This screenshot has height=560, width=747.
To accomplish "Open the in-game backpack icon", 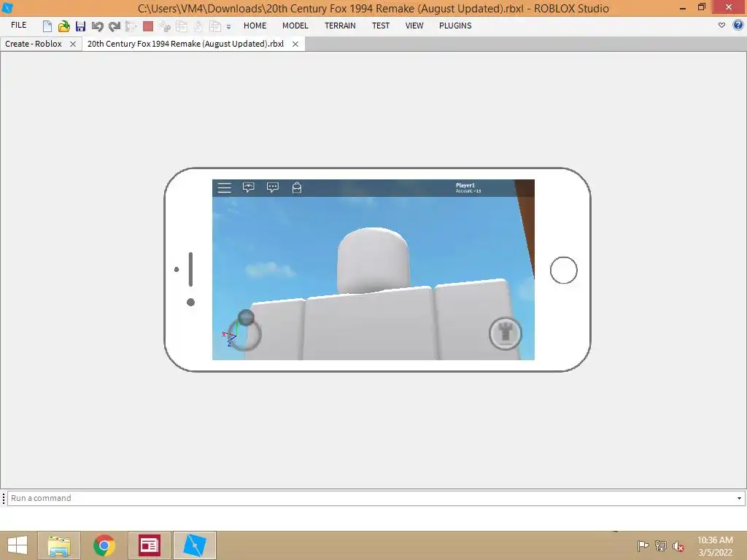I will point(297,187).
